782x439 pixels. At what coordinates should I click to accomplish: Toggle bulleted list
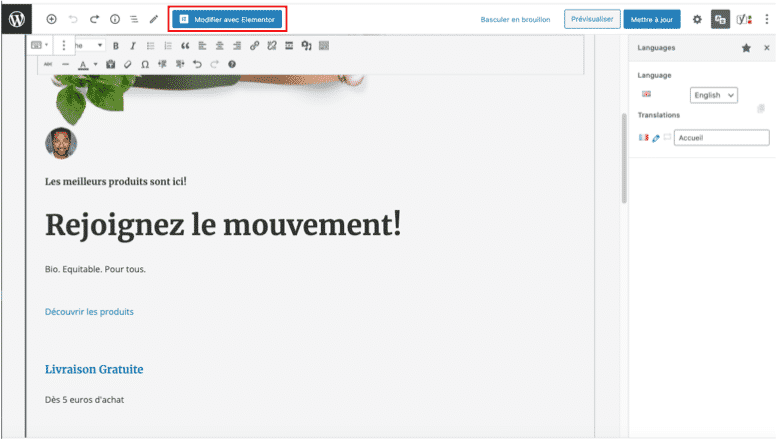tap(150, 46)
